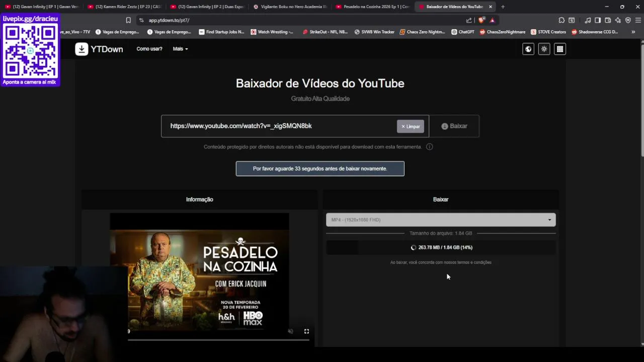Open the Shadowverse CCG bookmark
The height and width of the screenshot is (362, 644).
(595, 32)
